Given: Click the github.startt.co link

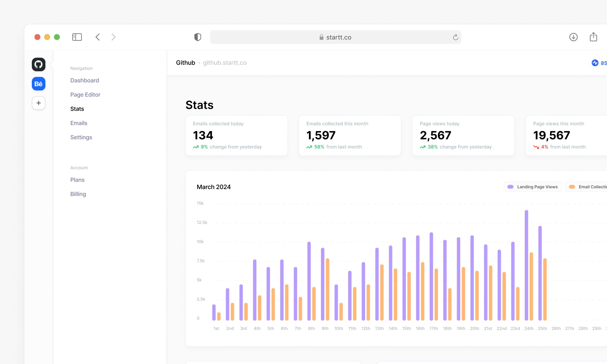Looking at the screenshot, I should 225,63.
